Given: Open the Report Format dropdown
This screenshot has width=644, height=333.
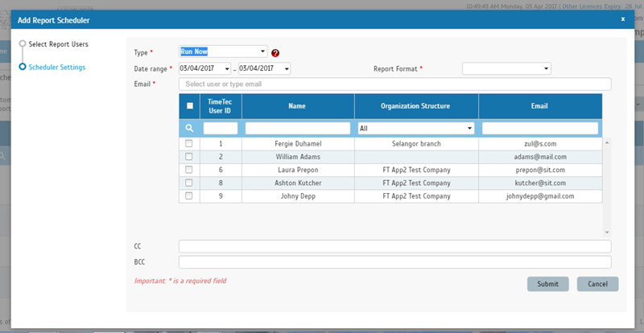Looking at the screenshot, I should click(x=506, y=68).
